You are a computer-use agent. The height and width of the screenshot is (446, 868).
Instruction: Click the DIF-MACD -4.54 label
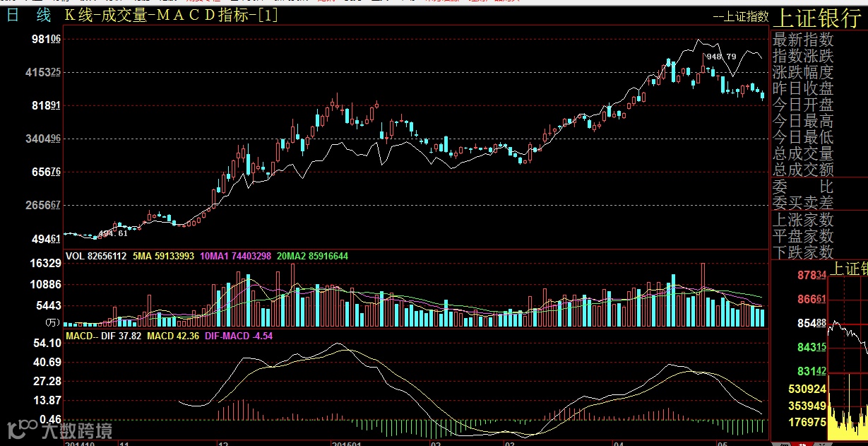(238, 336)
